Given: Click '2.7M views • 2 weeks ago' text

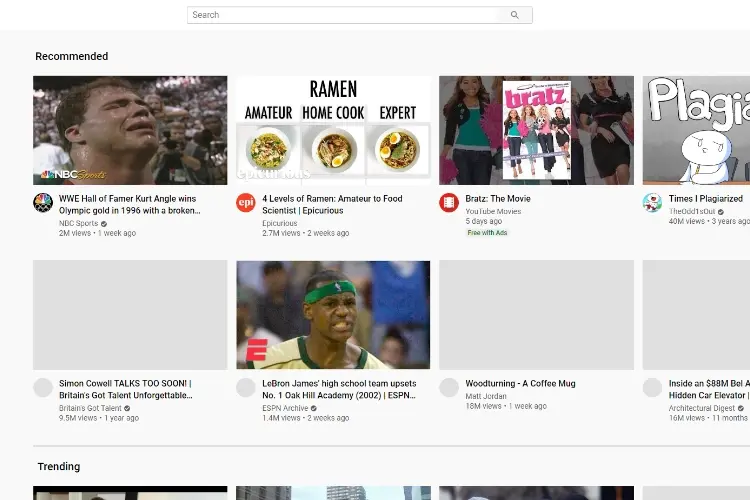Looking at the screenshot, I should pyautogui.click(x=306, y=233).
